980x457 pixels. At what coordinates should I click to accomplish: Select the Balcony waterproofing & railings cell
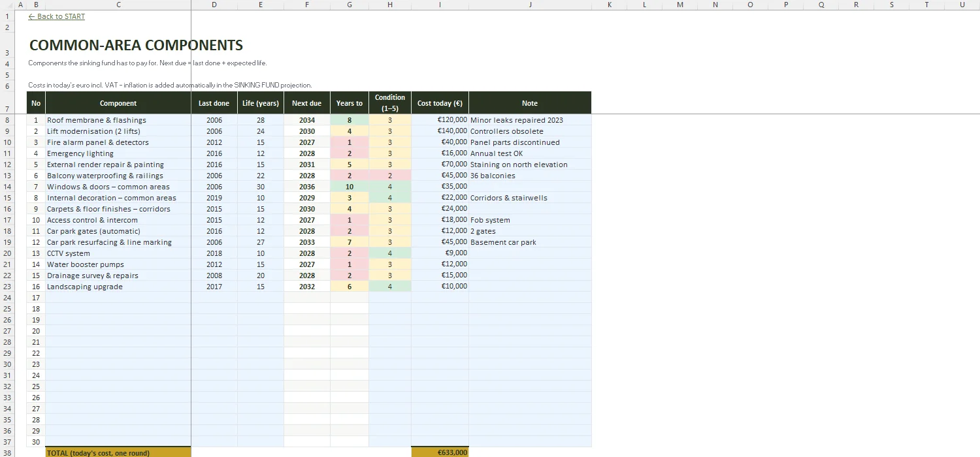click(118, 176)
